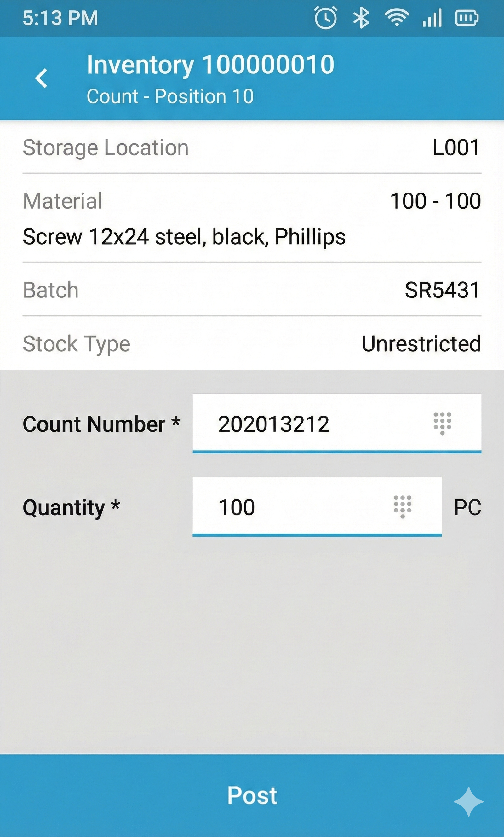This screenshot has width=504, height=837.
Task: Tap the PC unit label
Action: coord(467,507)
